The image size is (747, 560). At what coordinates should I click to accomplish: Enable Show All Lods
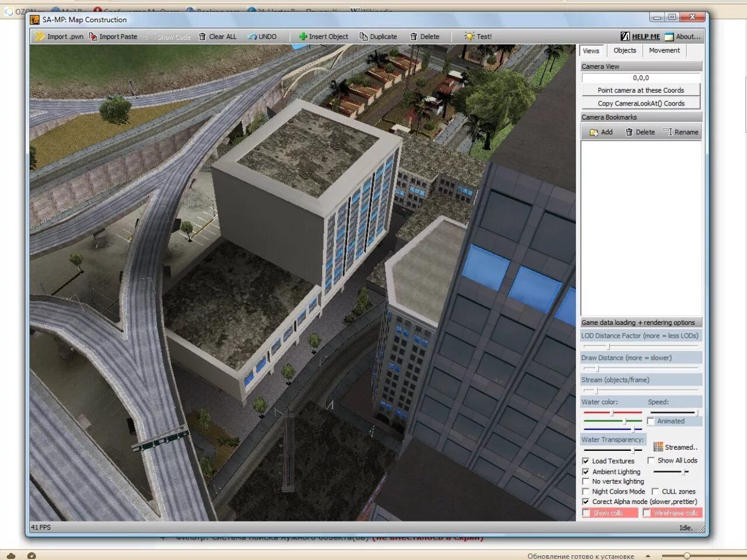651,460
